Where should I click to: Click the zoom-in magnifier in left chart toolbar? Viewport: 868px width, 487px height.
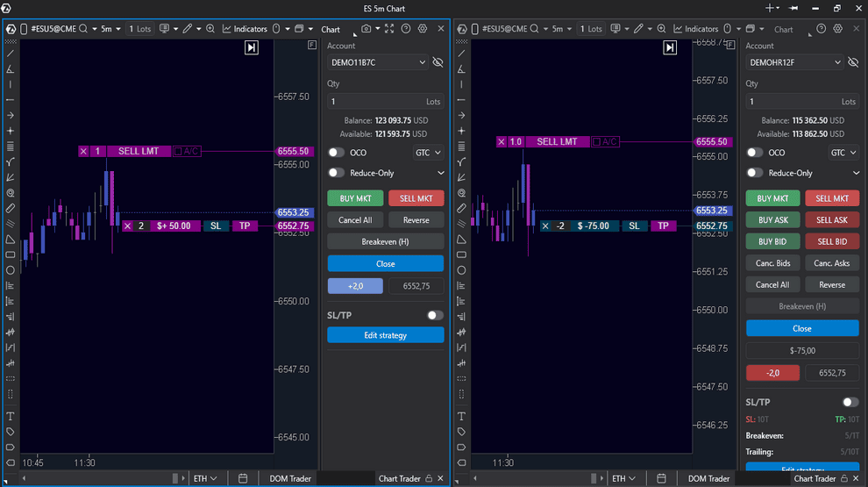pyautogui.click(x=210, y=29)
